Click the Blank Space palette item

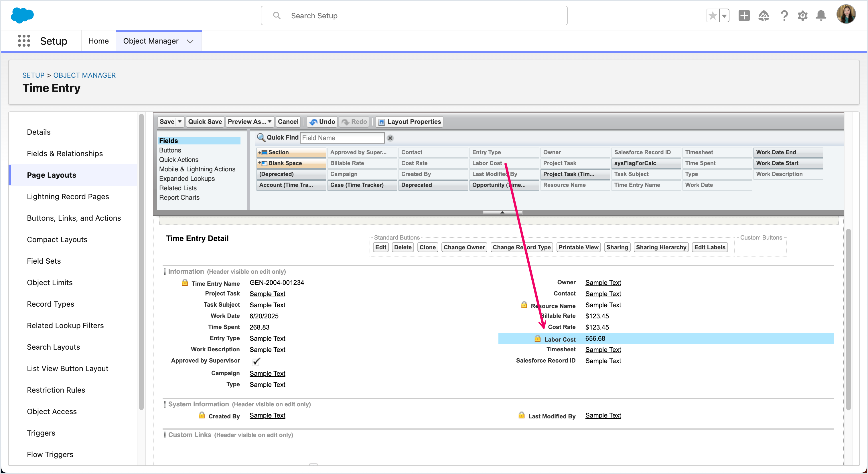tap(291, 163)
